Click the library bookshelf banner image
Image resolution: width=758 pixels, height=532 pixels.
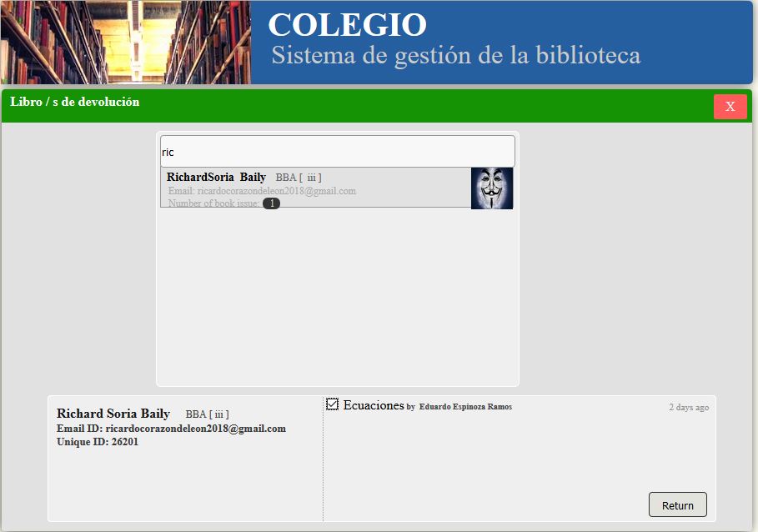pos(125,43)
